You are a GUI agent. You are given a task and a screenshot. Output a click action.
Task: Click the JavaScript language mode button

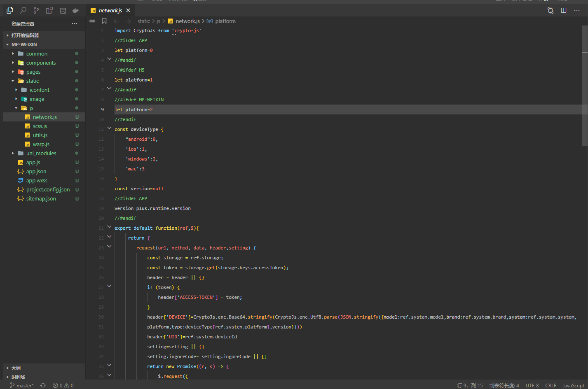(573, 385)
